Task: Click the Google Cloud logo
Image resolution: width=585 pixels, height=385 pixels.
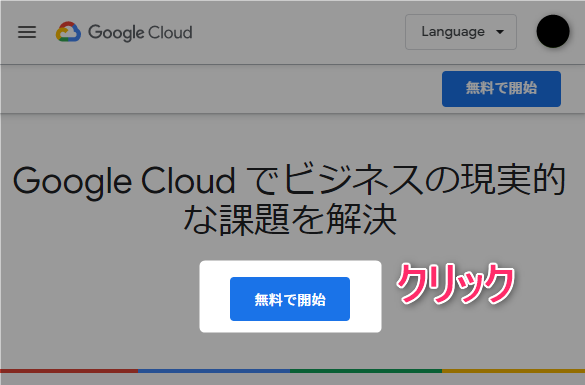Action: click(124, 32)
